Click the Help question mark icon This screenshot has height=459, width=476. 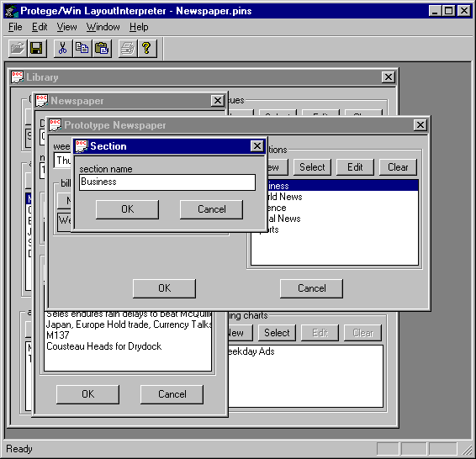pyautogui.click(x=147, y=48)
